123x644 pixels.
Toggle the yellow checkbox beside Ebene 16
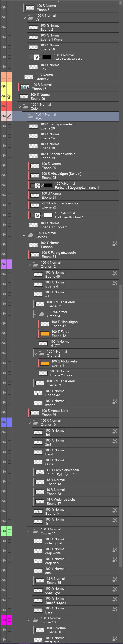click(9, 87)
